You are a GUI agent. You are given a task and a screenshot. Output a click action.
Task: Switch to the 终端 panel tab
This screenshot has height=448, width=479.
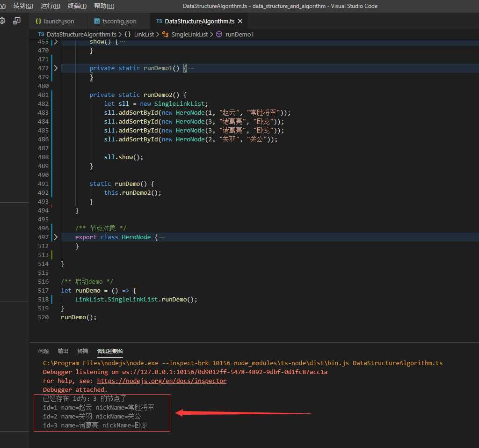tap(82, 351)
